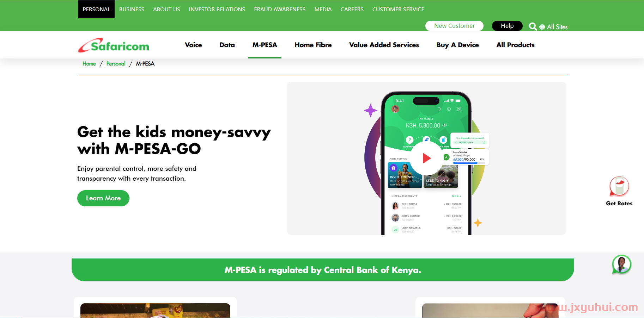Open the All Sites globe icon
This screenshot has height=318, width=644.
(x=542, y=27)
